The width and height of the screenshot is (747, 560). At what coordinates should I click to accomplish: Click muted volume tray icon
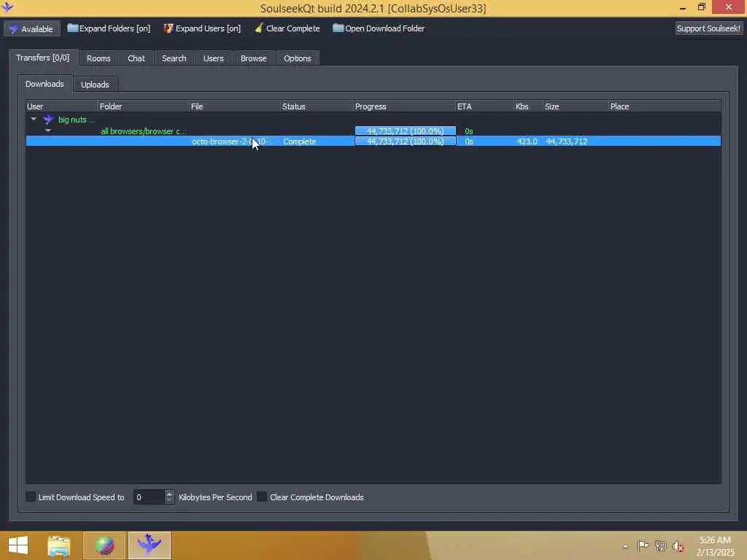point(678,546)
